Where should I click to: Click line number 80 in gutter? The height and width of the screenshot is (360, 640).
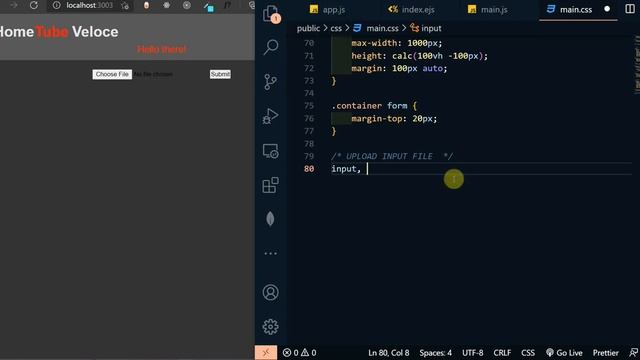[x=309, y=169]
